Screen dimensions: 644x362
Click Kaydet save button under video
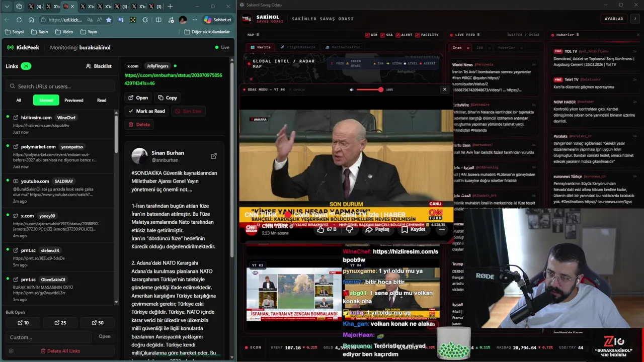413,229
